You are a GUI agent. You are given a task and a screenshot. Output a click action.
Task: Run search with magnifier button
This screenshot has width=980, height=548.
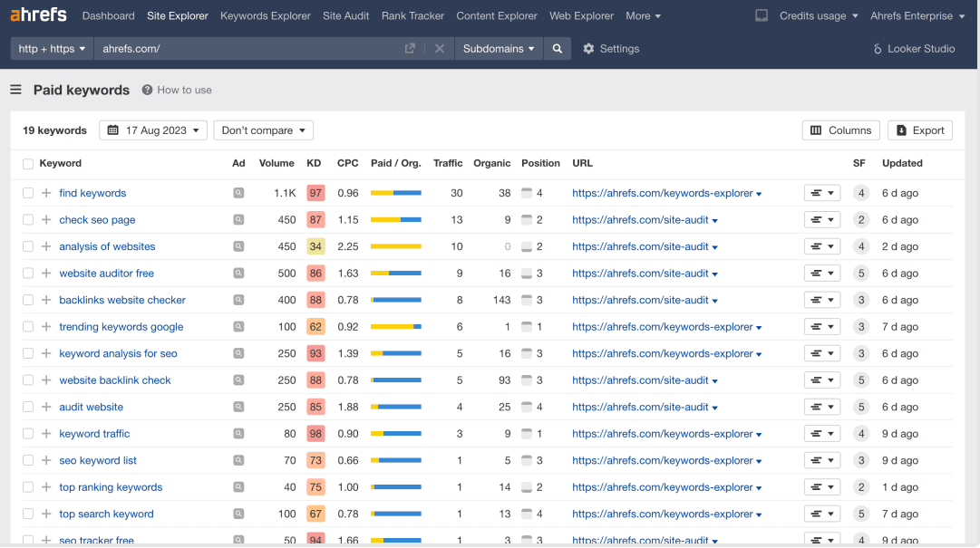tap(557, 49)
